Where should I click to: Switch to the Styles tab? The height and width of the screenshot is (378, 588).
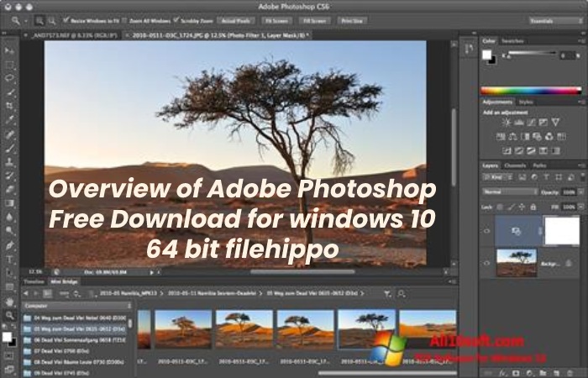(526, 102)
